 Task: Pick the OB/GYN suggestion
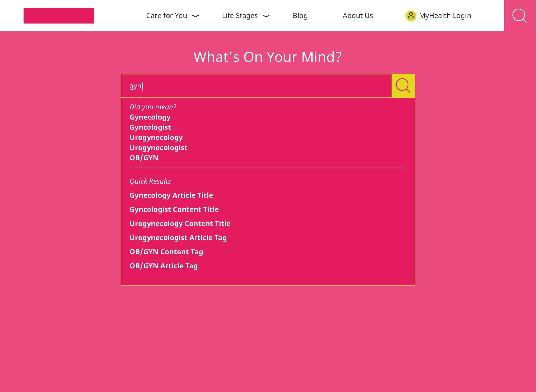pos(144,158)
